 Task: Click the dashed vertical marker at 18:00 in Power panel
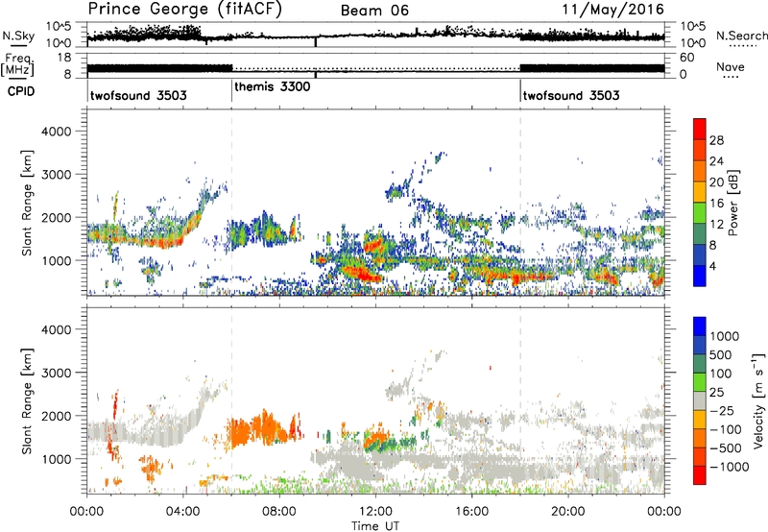point(520,203)
